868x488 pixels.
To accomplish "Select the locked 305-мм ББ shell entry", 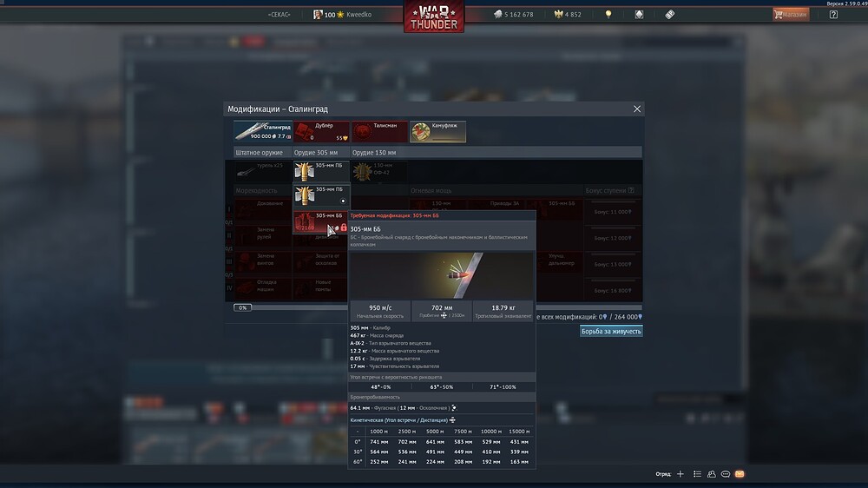I will click(321, 221).
